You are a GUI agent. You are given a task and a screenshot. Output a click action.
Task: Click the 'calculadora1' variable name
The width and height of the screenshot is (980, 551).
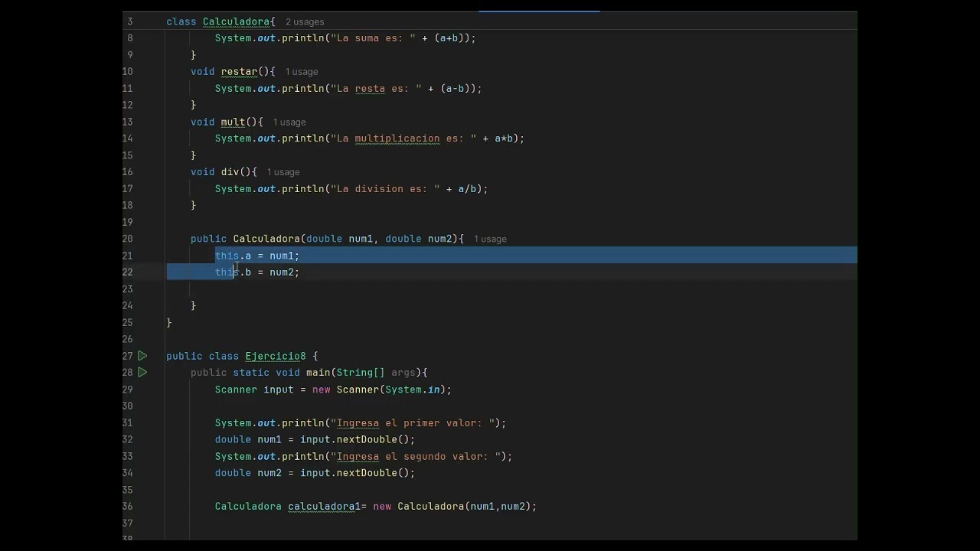[324, 507]
